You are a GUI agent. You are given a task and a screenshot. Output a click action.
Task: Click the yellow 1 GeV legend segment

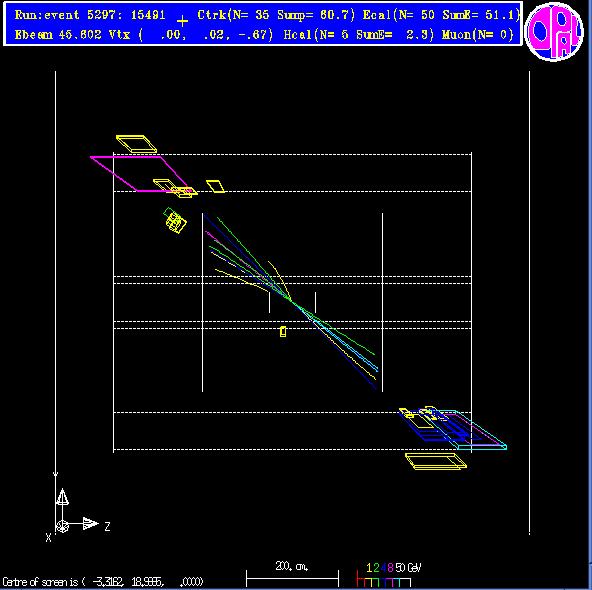[369, 582]
